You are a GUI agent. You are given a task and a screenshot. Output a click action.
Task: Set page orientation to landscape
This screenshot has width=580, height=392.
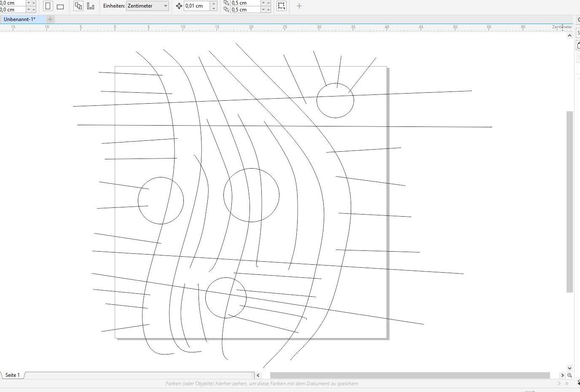pos(60,6)
